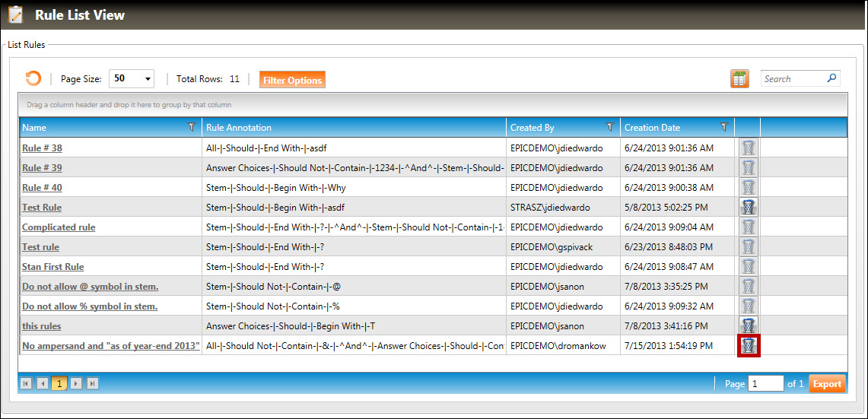Go to the last page of results

point(93,384)
